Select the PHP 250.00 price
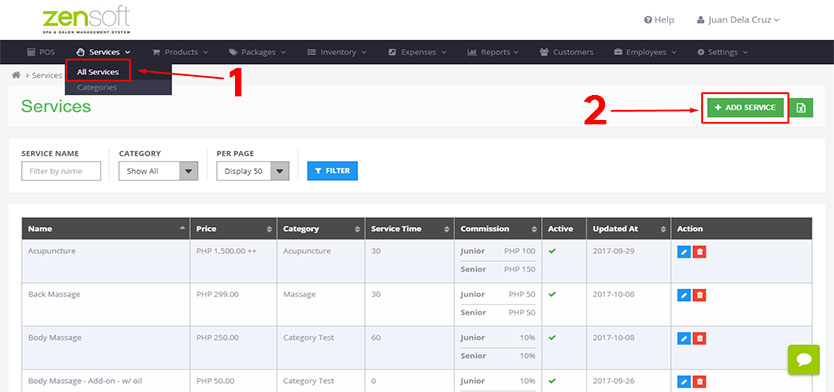 218,338
